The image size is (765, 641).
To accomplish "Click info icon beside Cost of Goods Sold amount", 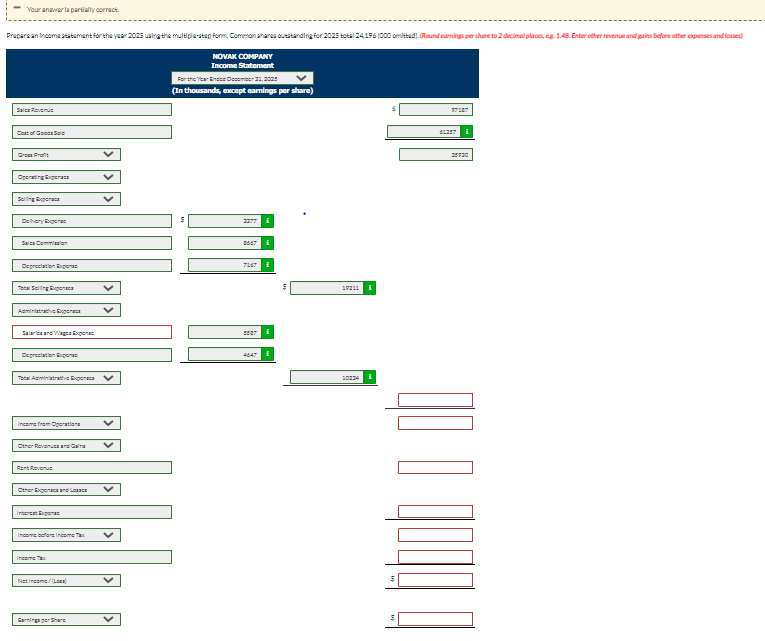I will pyautogui.click(x=467, y=132).
